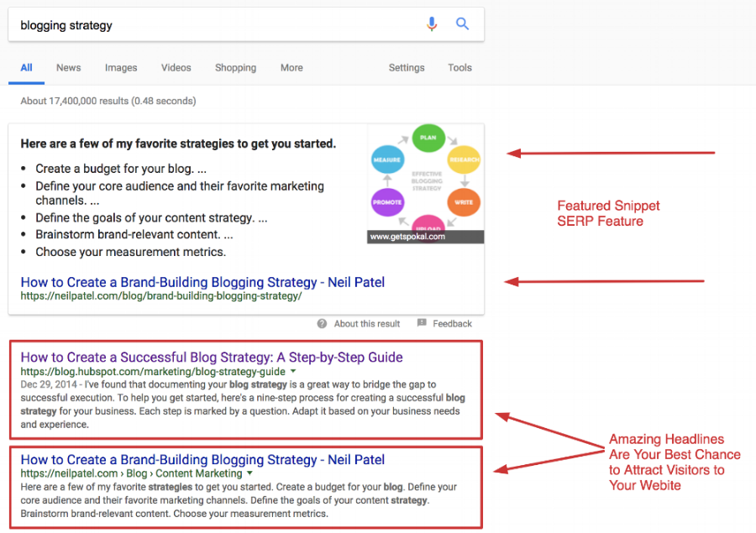Screen dimensions: 756x533
Task: Click bullet Define the goals of your content strategy
Action: click(x=151, y=218)
